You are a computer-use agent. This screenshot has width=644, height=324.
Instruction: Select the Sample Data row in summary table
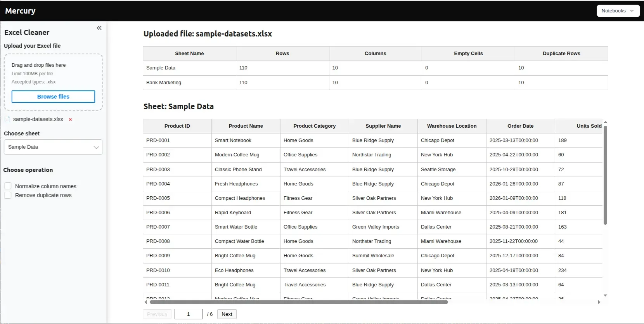pos(376,68)
